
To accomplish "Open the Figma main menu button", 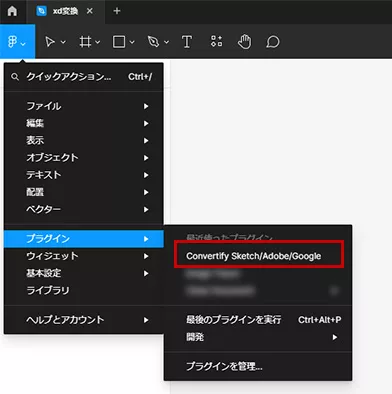I will click(x=17, y=42).
